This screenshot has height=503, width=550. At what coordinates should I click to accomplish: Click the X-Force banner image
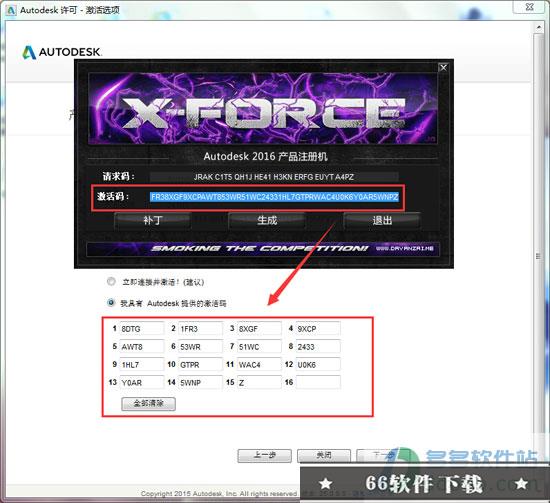click(263, 108)
